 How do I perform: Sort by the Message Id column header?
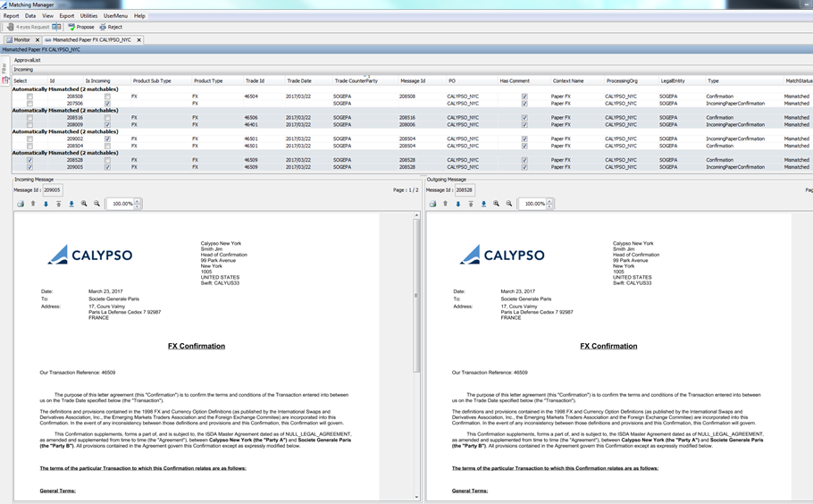[x=422, y=81]
